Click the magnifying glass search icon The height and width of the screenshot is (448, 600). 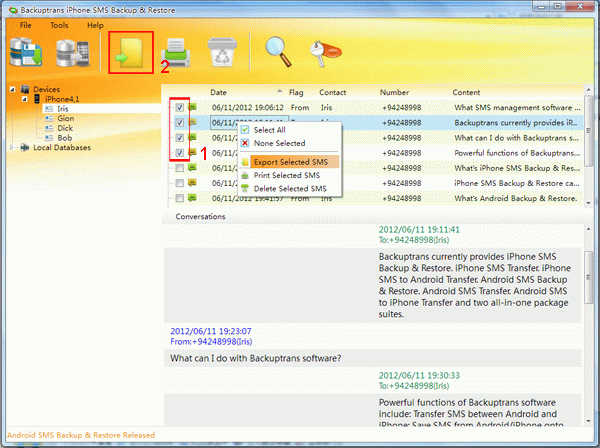click(x=278, y=52)
